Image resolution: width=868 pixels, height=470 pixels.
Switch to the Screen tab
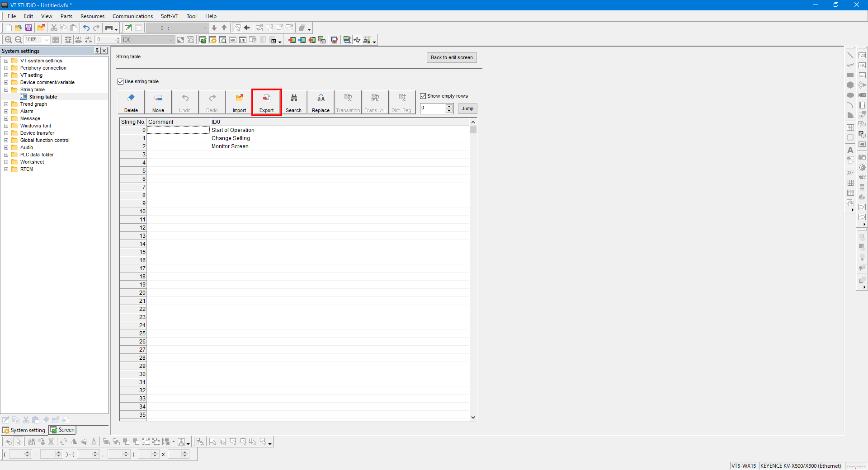coord(63,430)
